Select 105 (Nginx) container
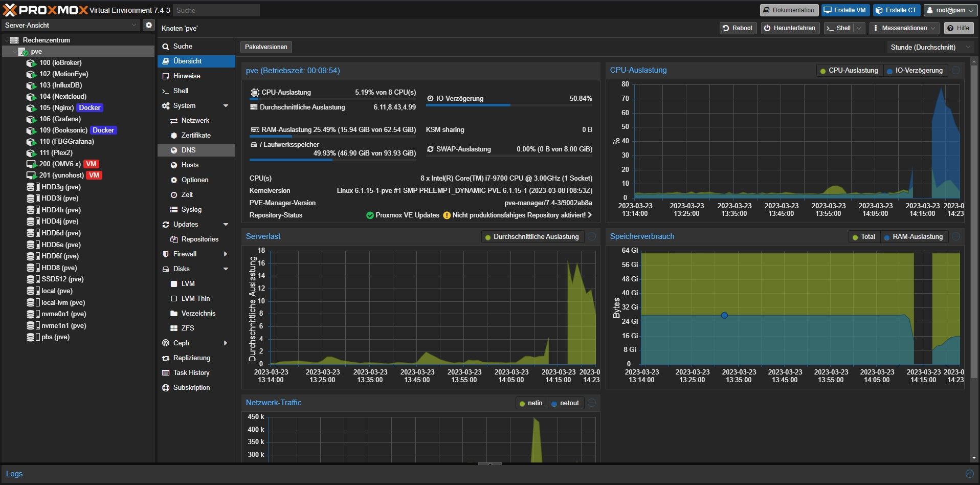Screen dimensions: 980x485 tap(78, 108)
